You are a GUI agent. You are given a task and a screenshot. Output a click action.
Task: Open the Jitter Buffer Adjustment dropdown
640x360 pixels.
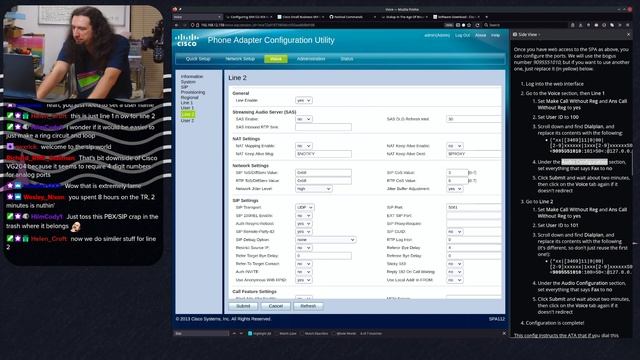[455, 189]
